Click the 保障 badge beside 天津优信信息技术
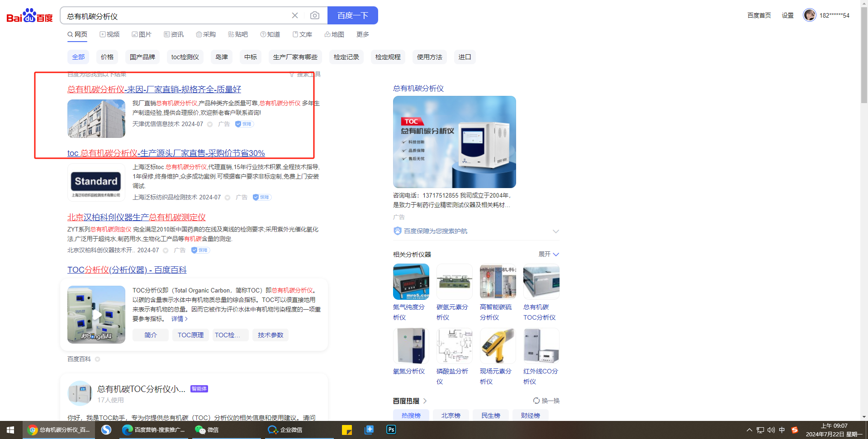The image size is (868, 439). 244,124
